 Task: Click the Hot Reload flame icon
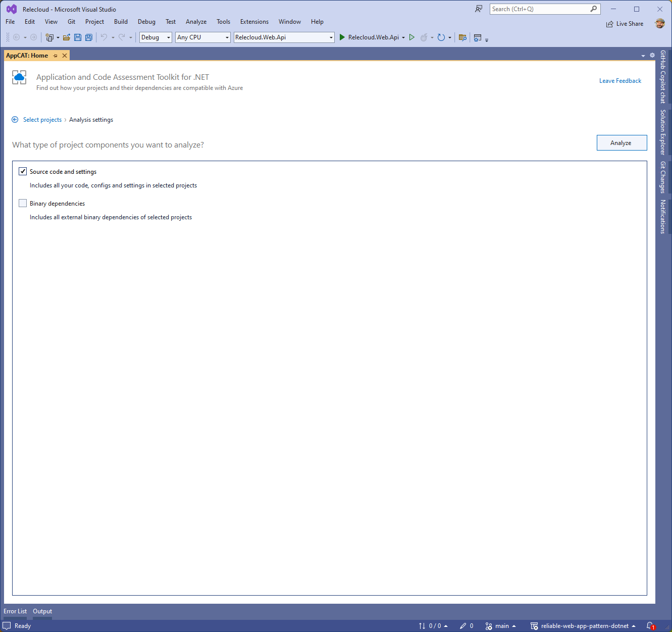(425, 37)
